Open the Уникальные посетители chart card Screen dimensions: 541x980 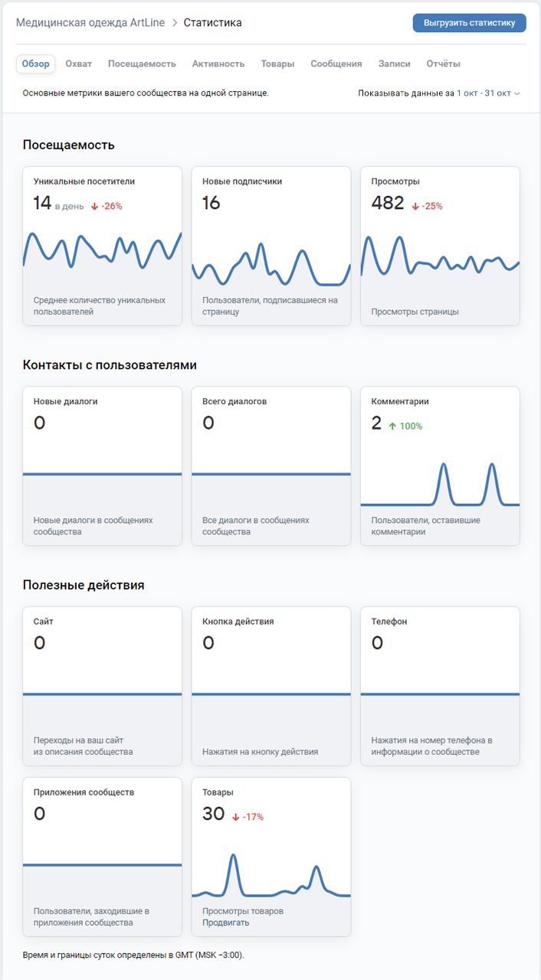(x=103, y=246)
